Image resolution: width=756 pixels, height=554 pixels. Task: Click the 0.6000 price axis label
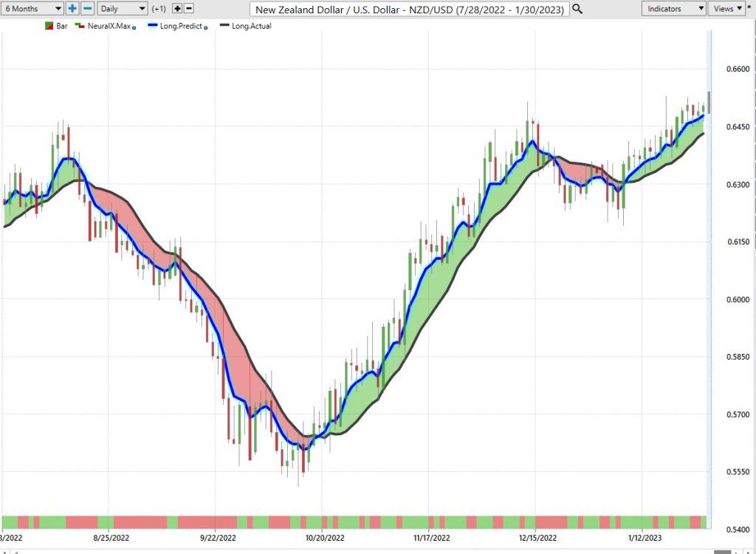coord(738,300)
